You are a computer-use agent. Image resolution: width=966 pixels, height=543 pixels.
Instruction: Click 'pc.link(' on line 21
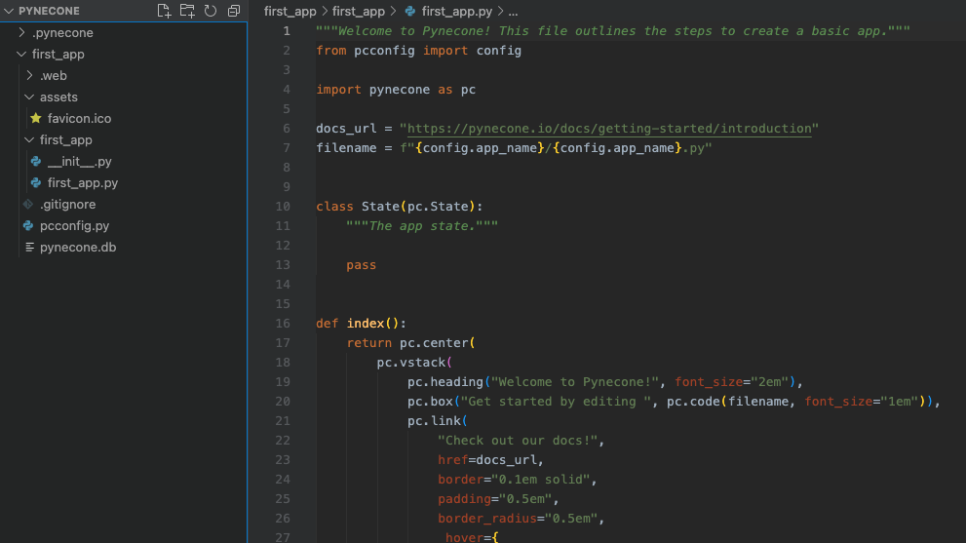pyautogui.click(x=437, y=421)
